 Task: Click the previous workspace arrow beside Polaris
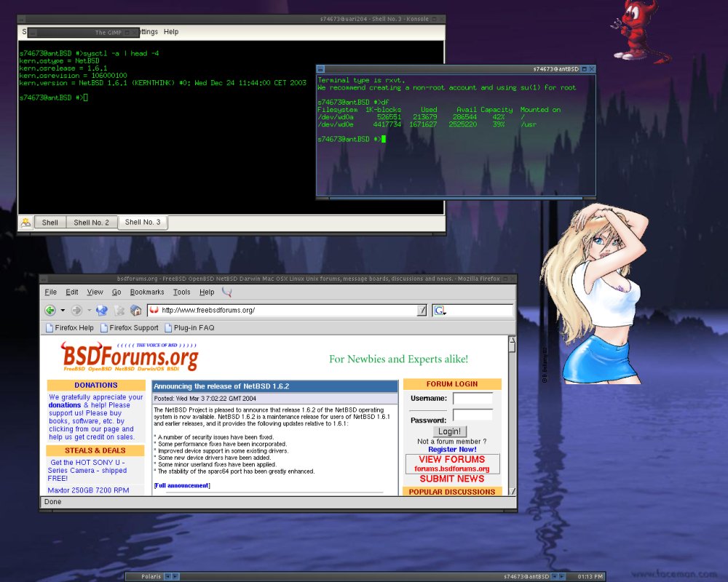167,576
